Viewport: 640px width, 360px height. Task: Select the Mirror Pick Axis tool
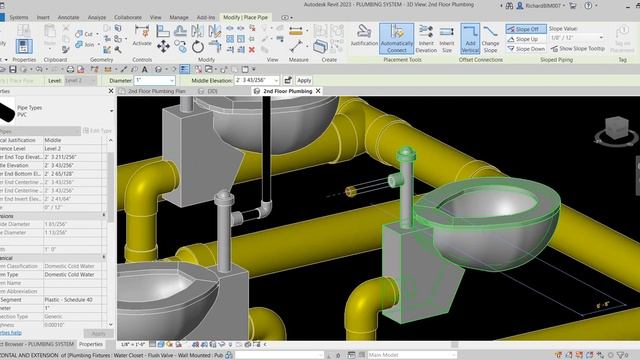coord(198,31)
